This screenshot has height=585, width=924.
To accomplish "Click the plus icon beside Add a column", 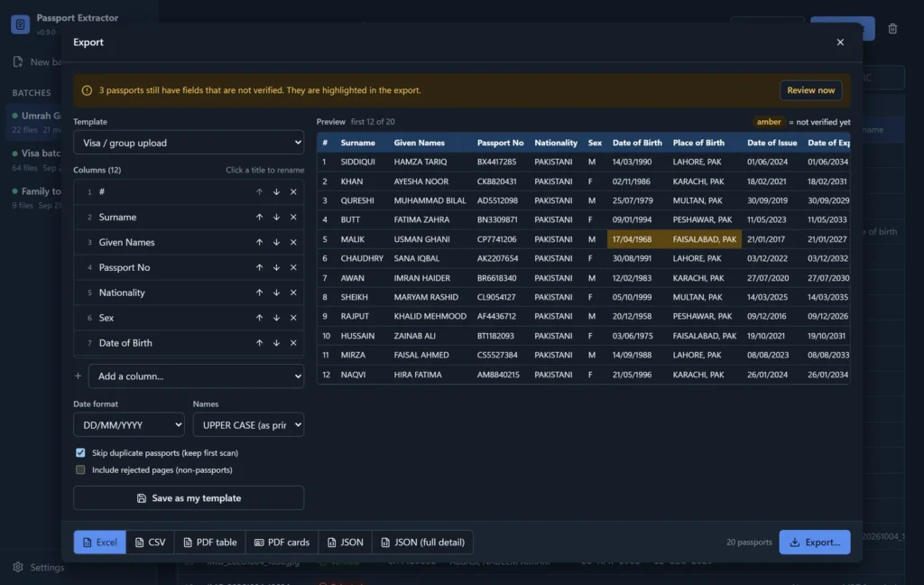I will click(x=78, y=376).
